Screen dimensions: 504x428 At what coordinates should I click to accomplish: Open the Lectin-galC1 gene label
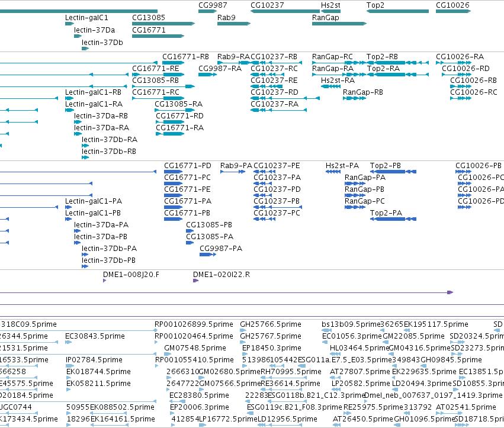click(x=86, y=18)
